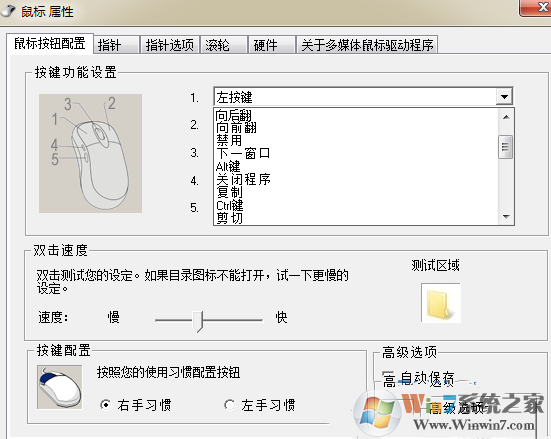The width and height of the screenshot is (551, 439).
Task: Click the blue-button mouse icon in 按键配置
Action: [60, 387]
